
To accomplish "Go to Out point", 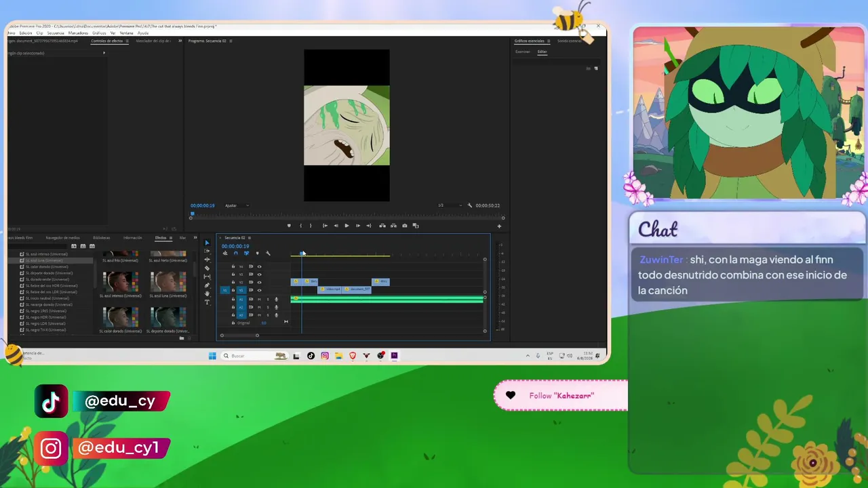I will coord(368,226).
